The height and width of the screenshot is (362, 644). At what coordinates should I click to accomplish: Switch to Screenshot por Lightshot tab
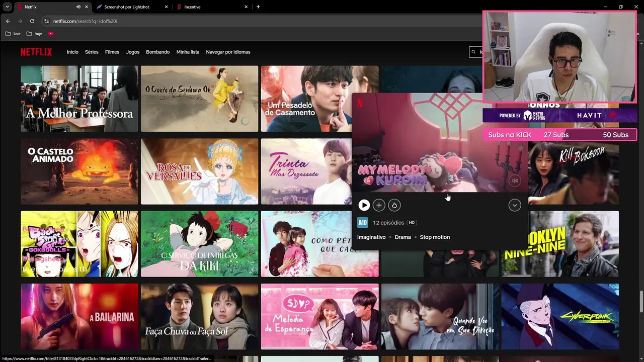[127, 7]
